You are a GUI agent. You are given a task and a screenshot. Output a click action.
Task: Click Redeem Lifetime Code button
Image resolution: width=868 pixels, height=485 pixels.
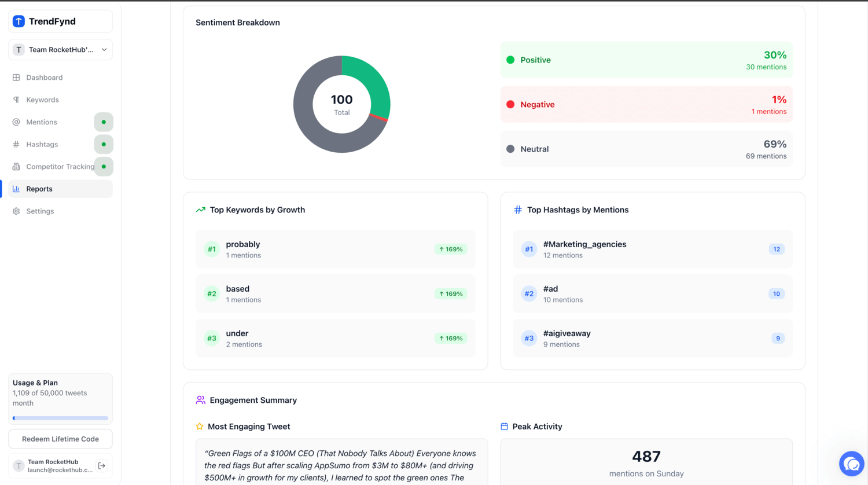click(x=61, y=439)
